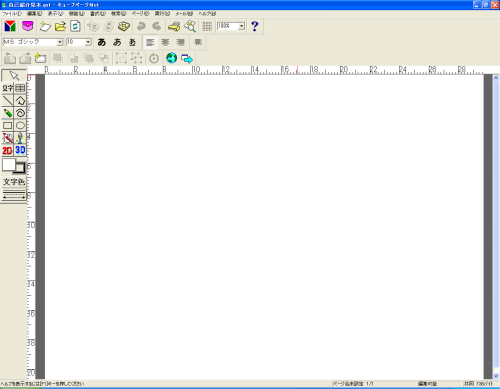Select the polygon tool
The image size is (500, 389).
click(20, 100)
